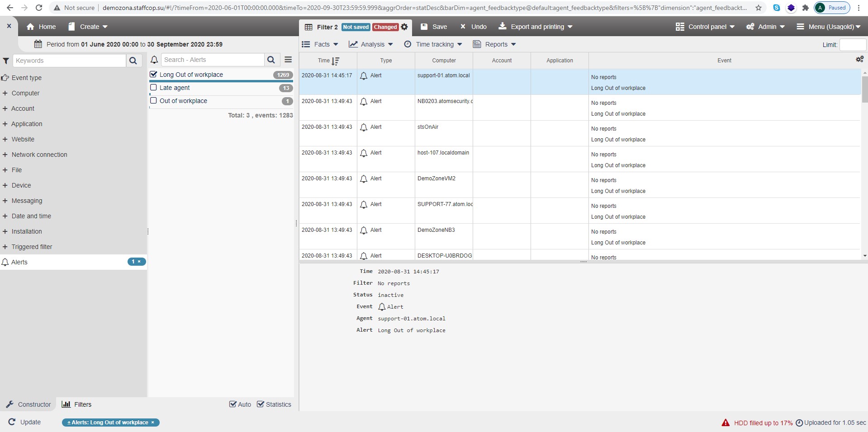Click the calendar period icon
Image resolution: width=868 pixels, height=432 pixels.
tap(38, 44)
